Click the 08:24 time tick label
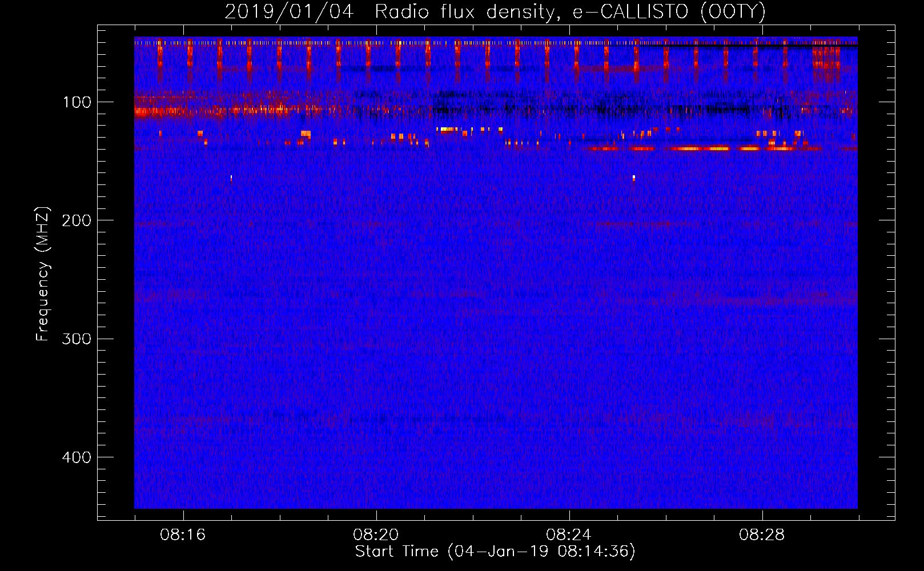Image resolution: width=924 pixels, height=571 pixels. [x=569, y=535]
